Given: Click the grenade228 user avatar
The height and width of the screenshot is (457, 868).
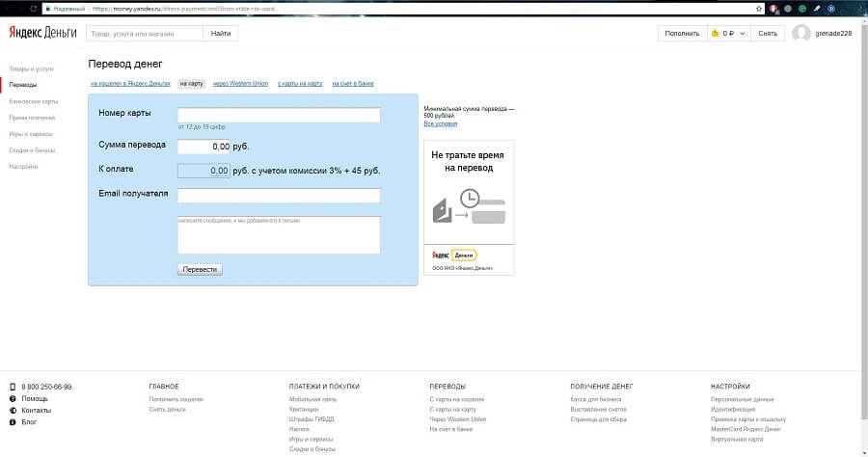Looking at the screenshot, I should (801, 33).
